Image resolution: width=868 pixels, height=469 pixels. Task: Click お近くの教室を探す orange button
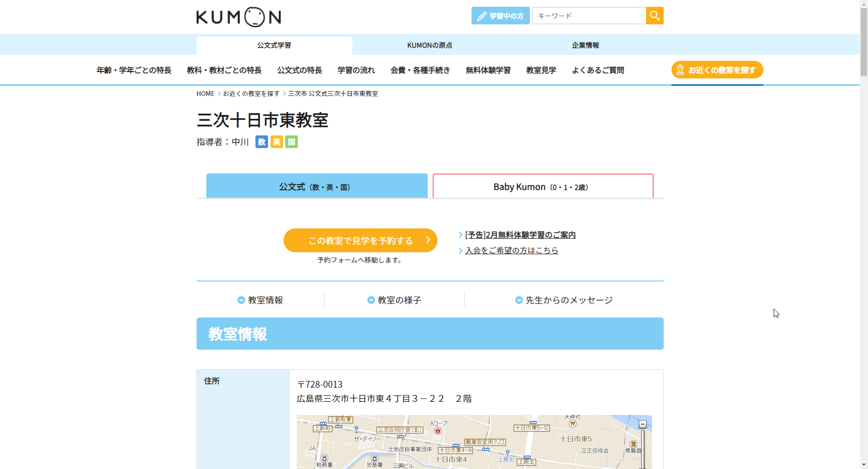[x=717, y=70]
